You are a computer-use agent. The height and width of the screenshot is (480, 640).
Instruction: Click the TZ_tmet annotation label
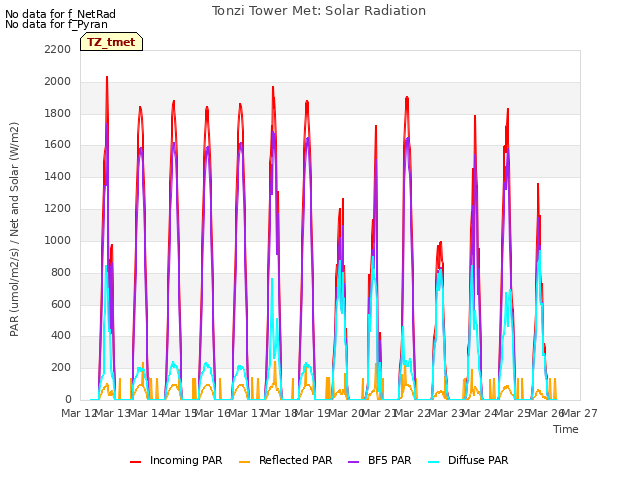pyautogui.click(x=111, y=42)
